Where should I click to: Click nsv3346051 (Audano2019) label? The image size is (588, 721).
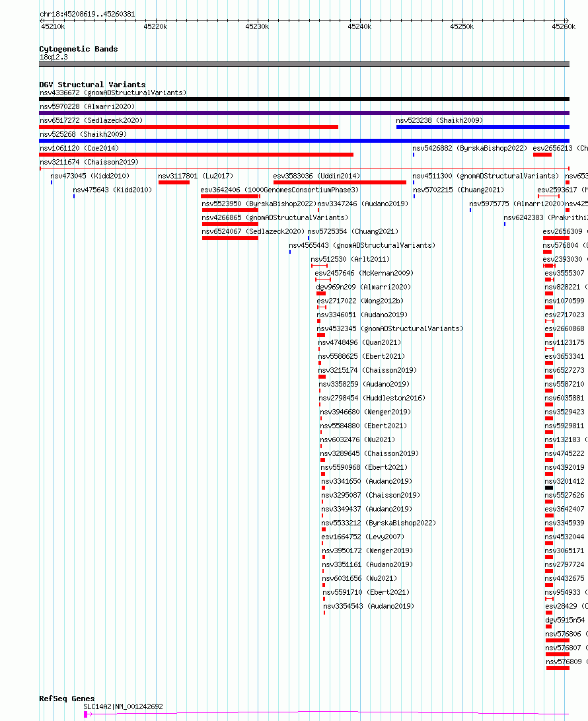[362, 314]
